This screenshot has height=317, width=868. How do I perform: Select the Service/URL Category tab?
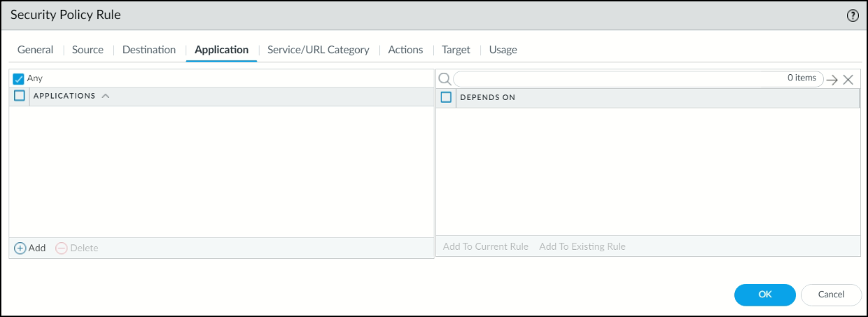pos(318,50)
